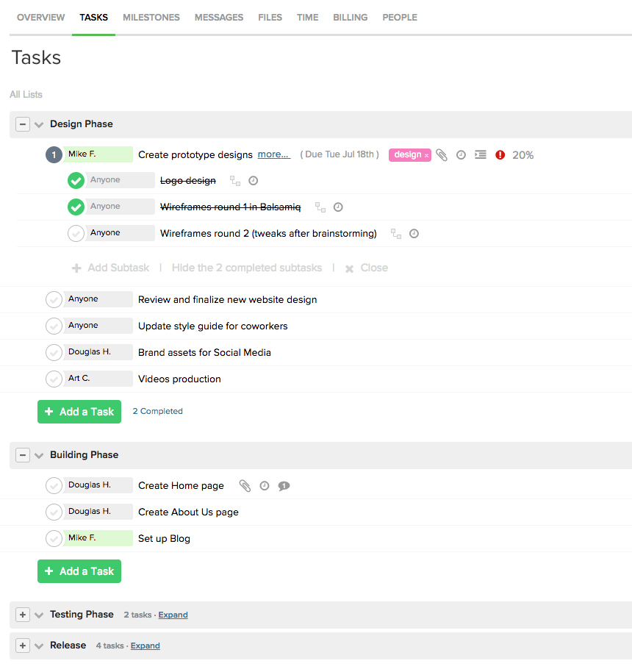Expand the Testing Phase list with plus box
The width and height of the screenshot is (632, 672).
[x=23, y=615]
